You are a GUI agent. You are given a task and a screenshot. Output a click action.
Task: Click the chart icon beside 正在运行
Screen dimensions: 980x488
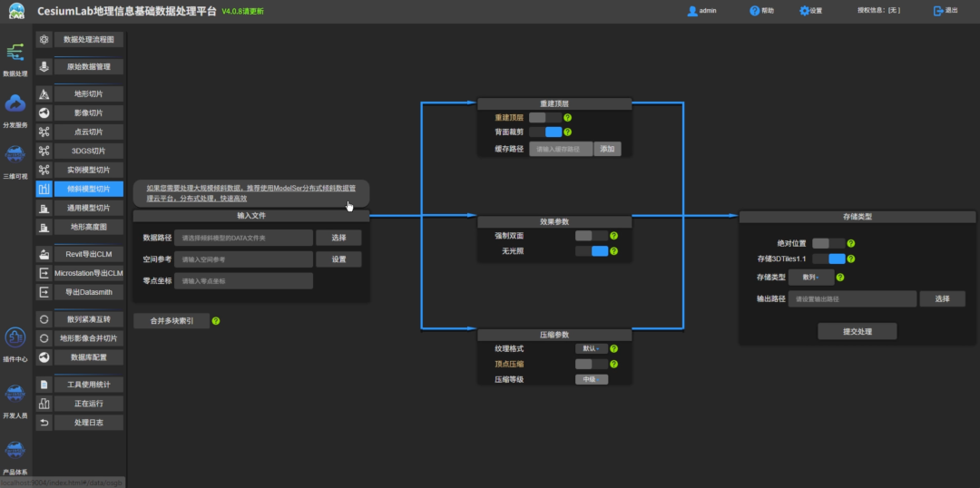(x=44, y=404)
